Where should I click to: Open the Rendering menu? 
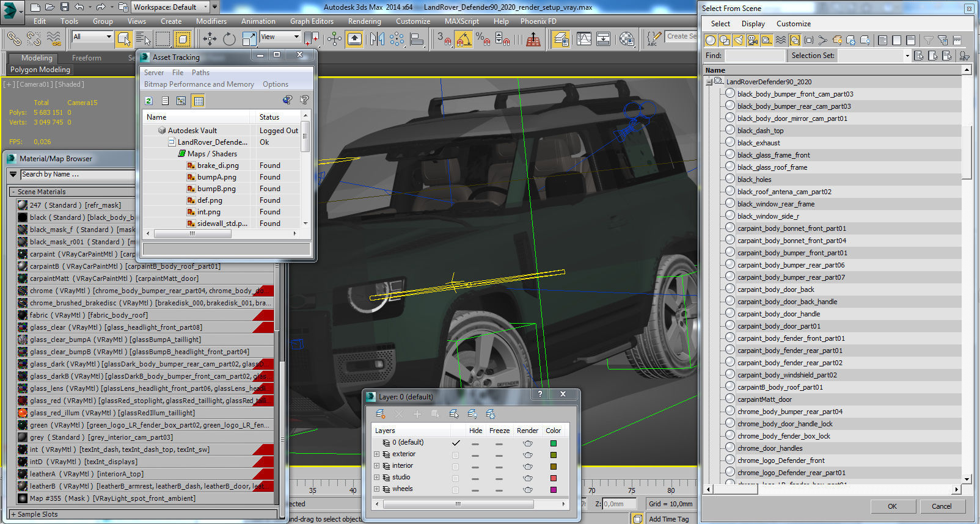click(365, 21)
